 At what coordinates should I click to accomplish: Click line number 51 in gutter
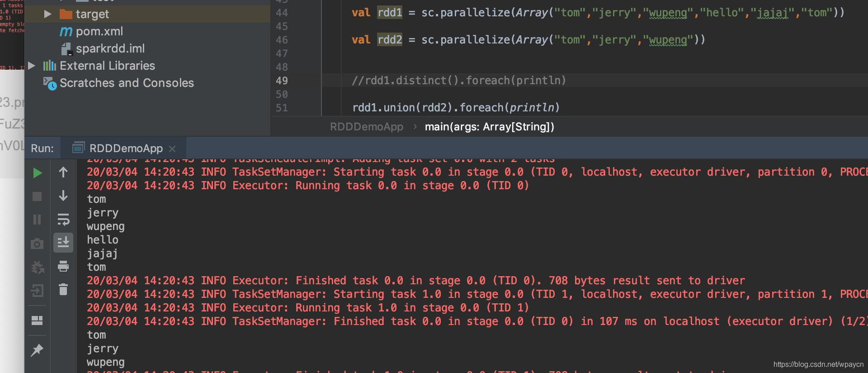pos(282,108)
